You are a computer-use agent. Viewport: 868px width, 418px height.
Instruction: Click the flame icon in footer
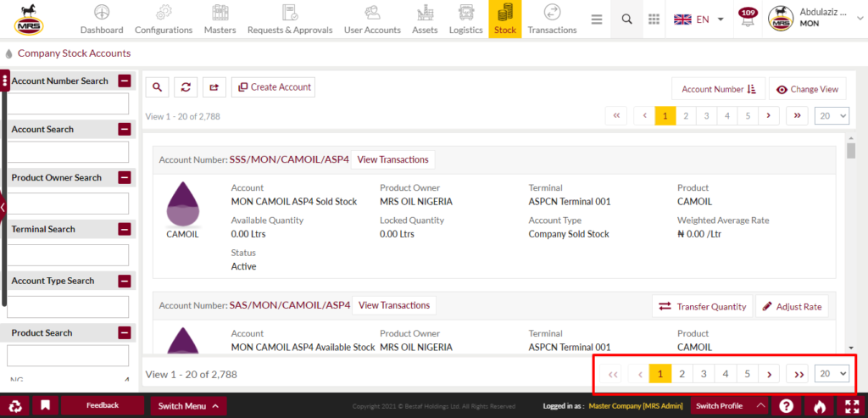coord(820,406)
